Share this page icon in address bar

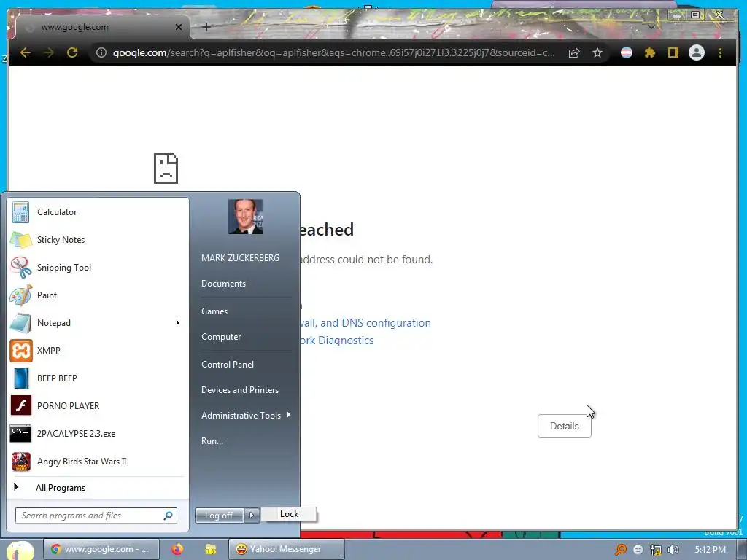574,52
